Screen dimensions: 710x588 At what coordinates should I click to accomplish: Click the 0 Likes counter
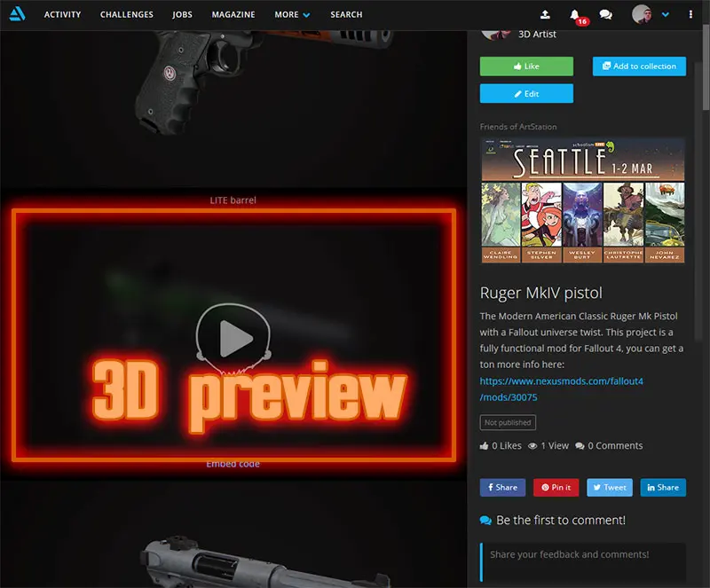(501, 446)
